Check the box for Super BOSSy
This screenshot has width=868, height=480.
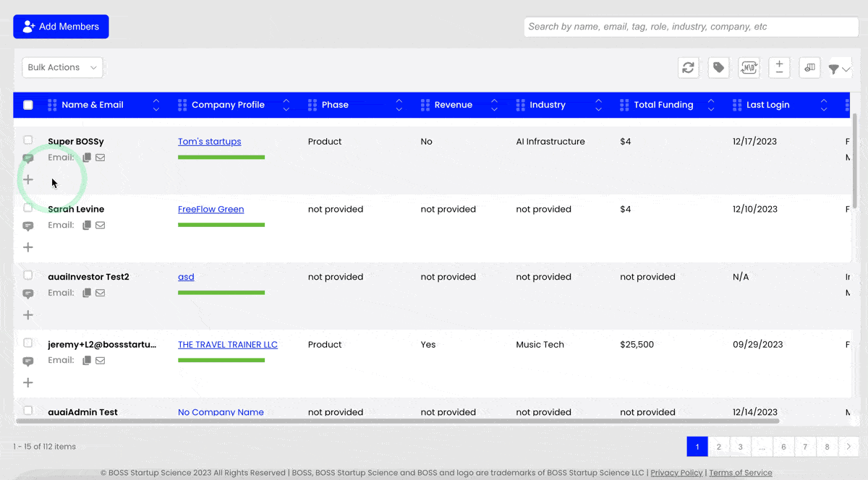click(28, 140)
